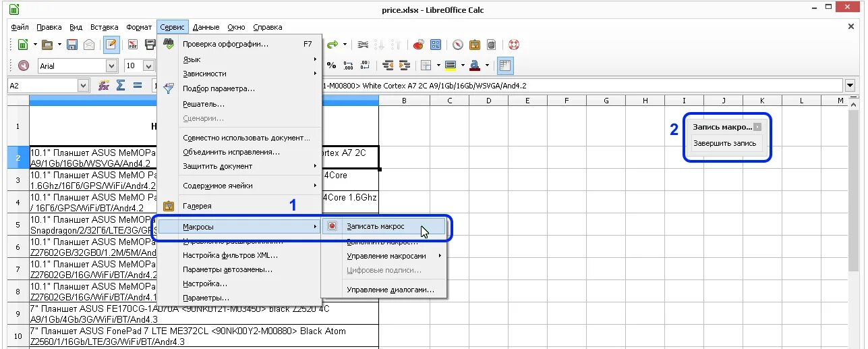The height and width of the screenshot is (349, 868).
Task: Choose Управление диалогами submenu item
Action: [384, 290]
